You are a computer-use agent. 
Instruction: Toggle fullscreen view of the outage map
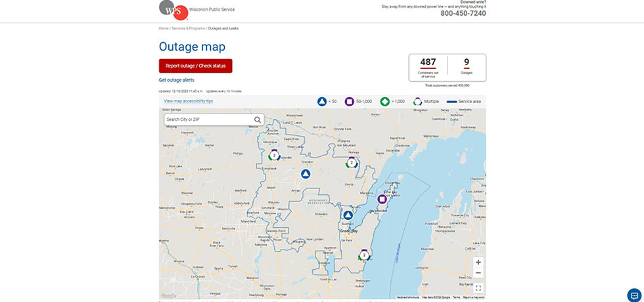478,288
